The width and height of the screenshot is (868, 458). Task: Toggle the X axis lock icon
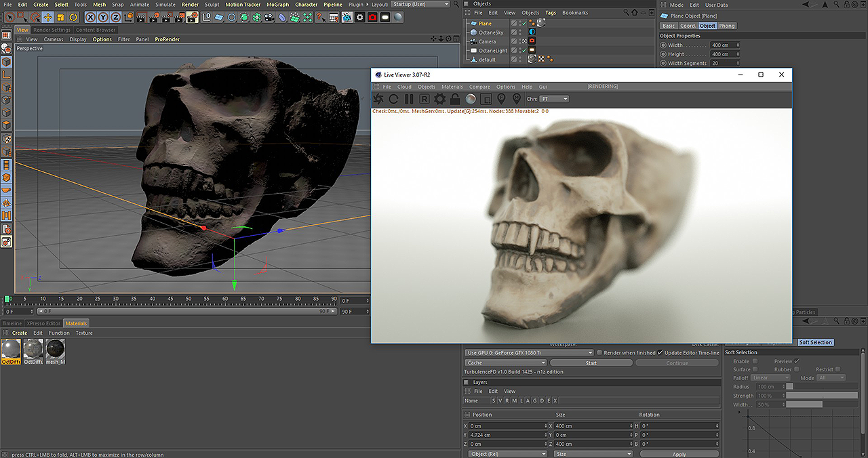[90, 17]
